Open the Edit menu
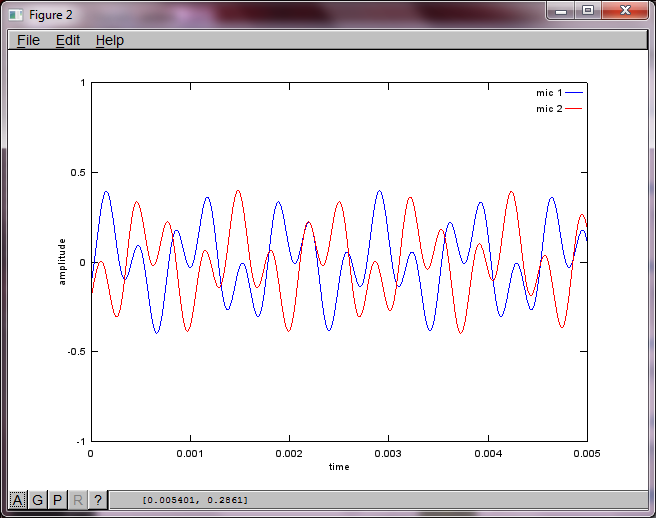Image resolution: width=656 pixels, height=518 pixels. click(x=68, y=40)
